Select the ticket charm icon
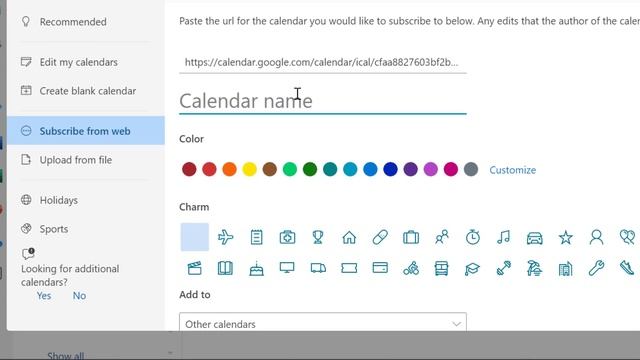This screenshot has width=640, height=360. click(349, 268)
